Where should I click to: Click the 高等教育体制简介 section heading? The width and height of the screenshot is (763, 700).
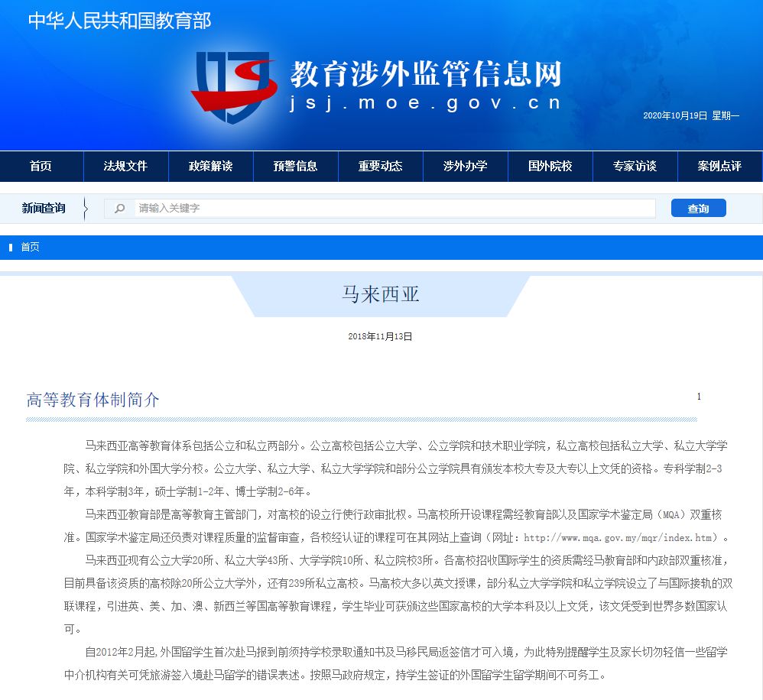pos(93,400)
